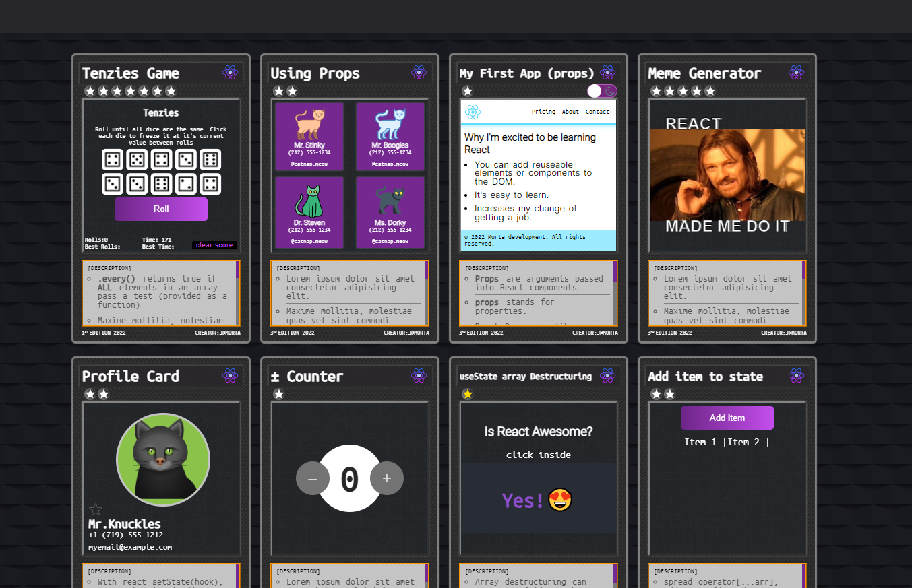This screenshot has height=588, width=912.
Task: Click the Tenzies Game description scrollbar
Action: pyautogui.click(x=237, y=294)
